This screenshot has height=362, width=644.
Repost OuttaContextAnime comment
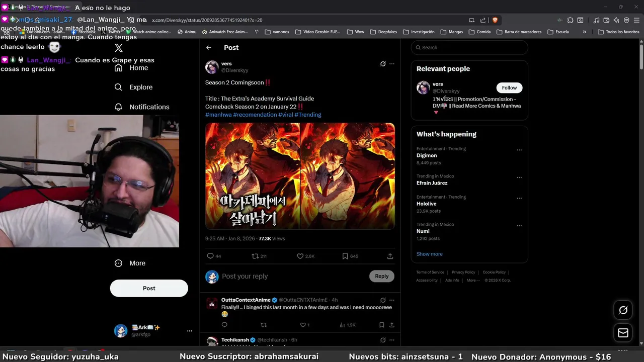click(264, 325)
